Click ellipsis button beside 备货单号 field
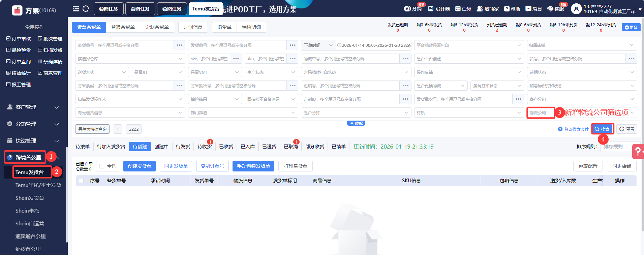The height and width of the screenshot is (255, 644). coord(180,45)
